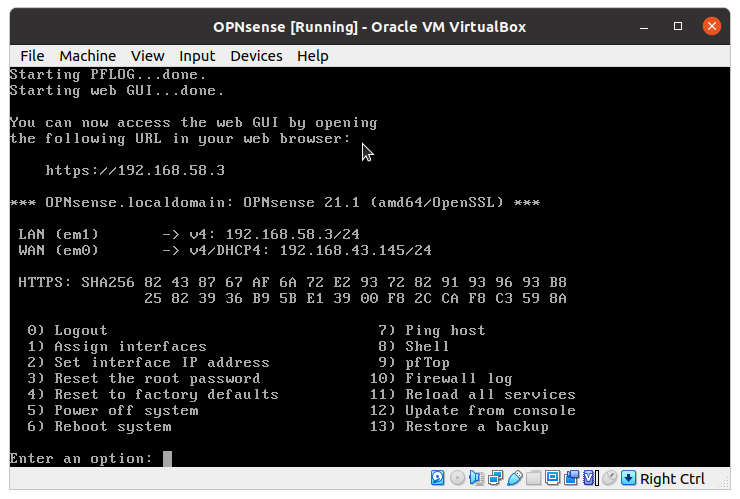This screenshot has height=499, width=740.
Task: Click the '2) Set interface IP address' line
Action: [x=148, y=363]
